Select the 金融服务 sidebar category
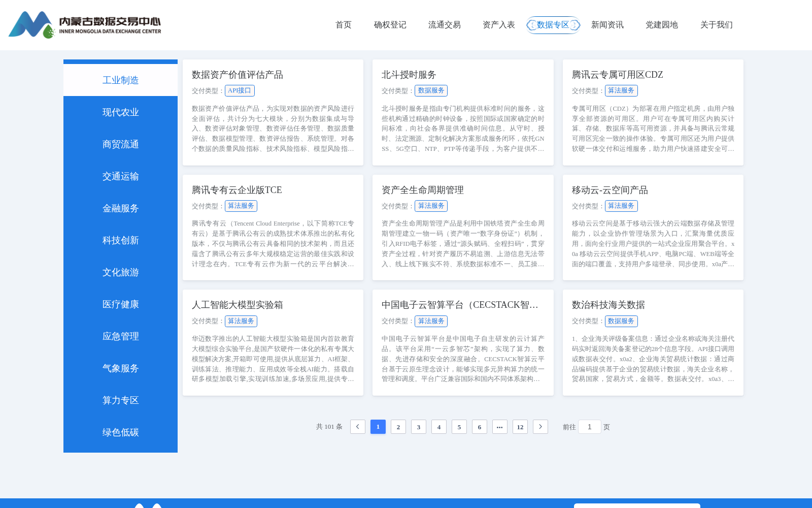The width and height of the screenshot is (812, 508). (x=120, y=208)
